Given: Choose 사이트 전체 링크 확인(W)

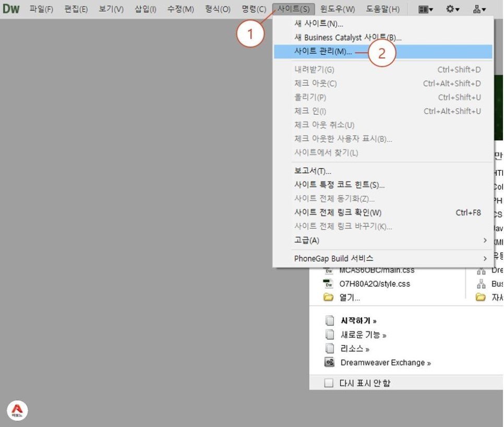Looking at the screenshot, I should pyautogui.click(x=382, y=212).
